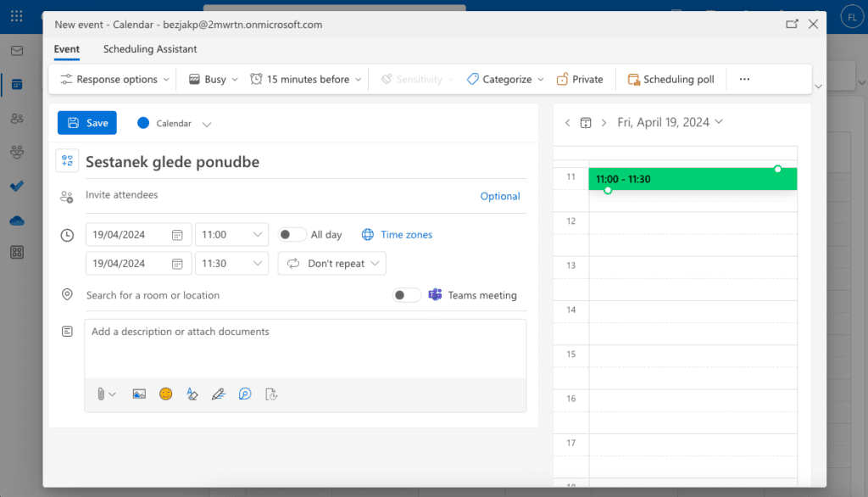868x497 pixels.
Task: Open more options ellipsis in the toolbar
Action: [744, 79]
